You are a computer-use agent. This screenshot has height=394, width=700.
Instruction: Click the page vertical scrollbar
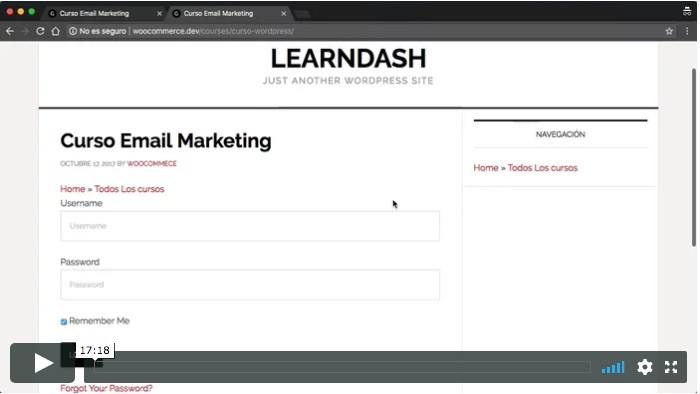pos(694,157)
